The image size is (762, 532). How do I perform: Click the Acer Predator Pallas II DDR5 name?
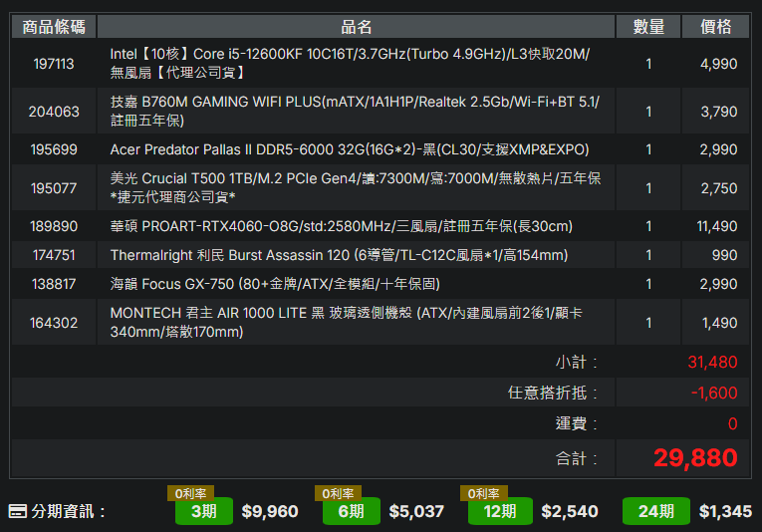[350, 149]
